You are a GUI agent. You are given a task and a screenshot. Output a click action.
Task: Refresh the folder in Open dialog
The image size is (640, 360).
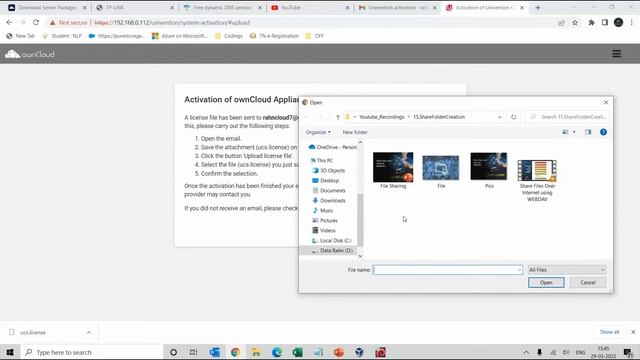tap(513, 117)
